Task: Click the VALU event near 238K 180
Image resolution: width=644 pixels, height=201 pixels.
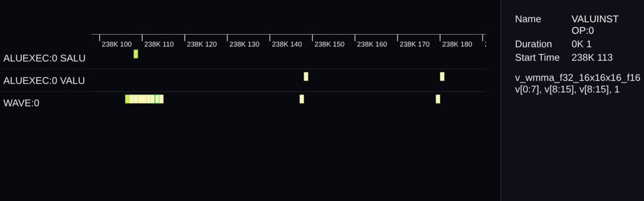Action: [x=442, y=76]
